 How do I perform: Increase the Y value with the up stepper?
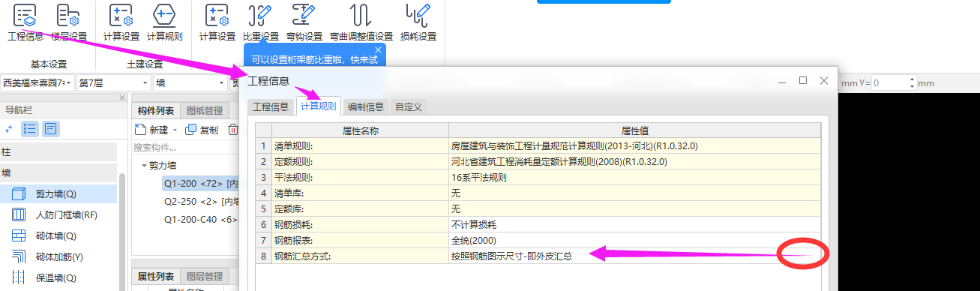tap(912, 79)
